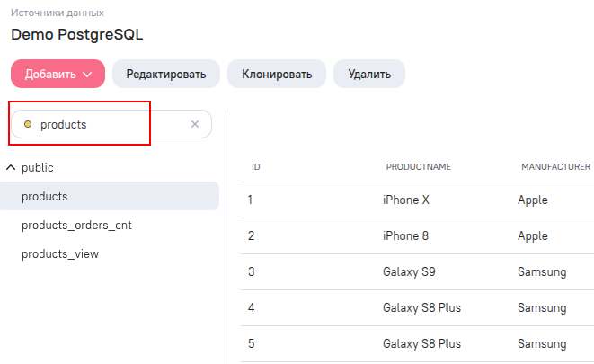The height and width of the screenshot is (364, 594).
Task: Click the Удалить button
Action: coord(369,74)
